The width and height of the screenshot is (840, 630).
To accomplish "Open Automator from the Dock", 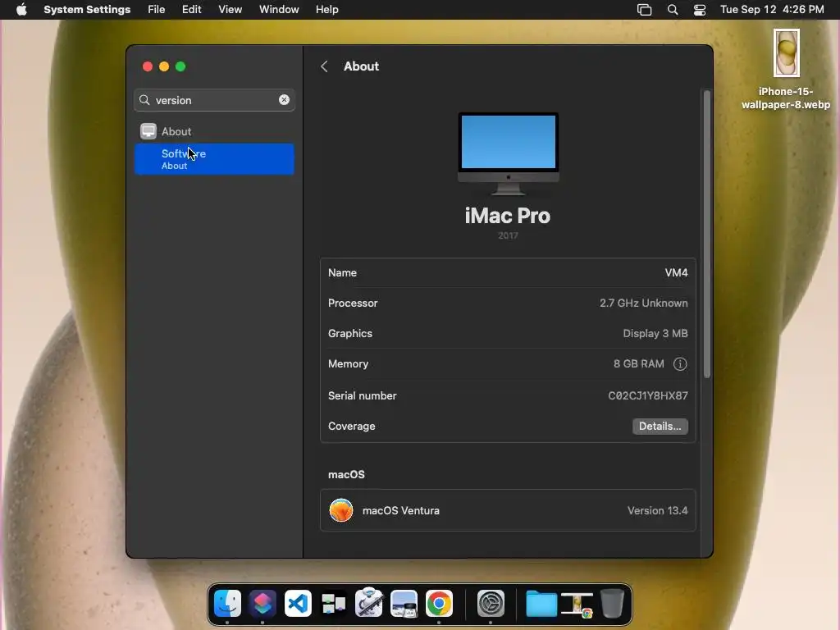I will [x=368, y=603].
